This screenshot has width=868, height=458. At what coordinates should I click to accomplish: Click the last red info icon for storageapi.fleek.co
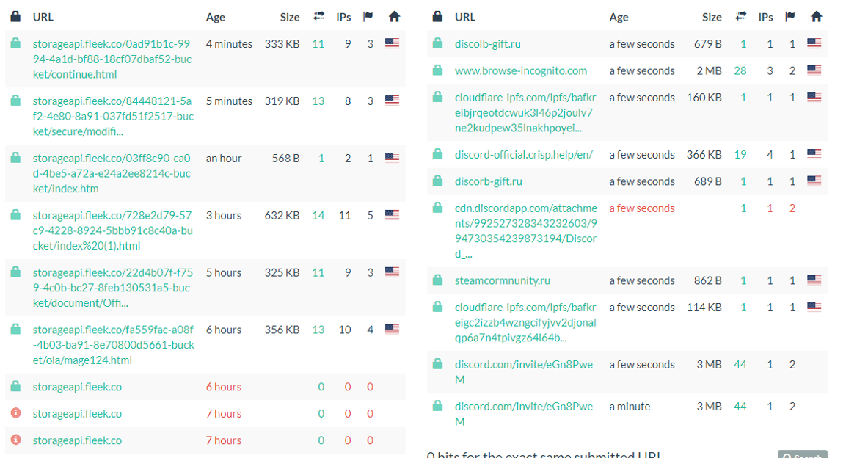(x=15, y=439)
